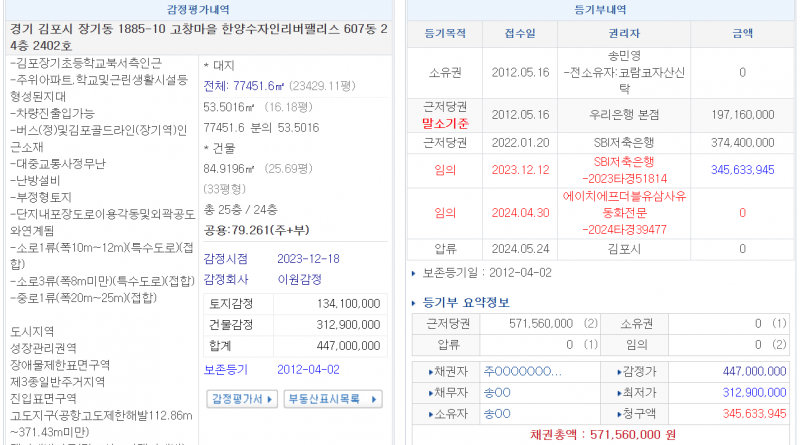Click the 보존등기 date 2012-04-02
800x445 pixels.
[x=309, y=369]
